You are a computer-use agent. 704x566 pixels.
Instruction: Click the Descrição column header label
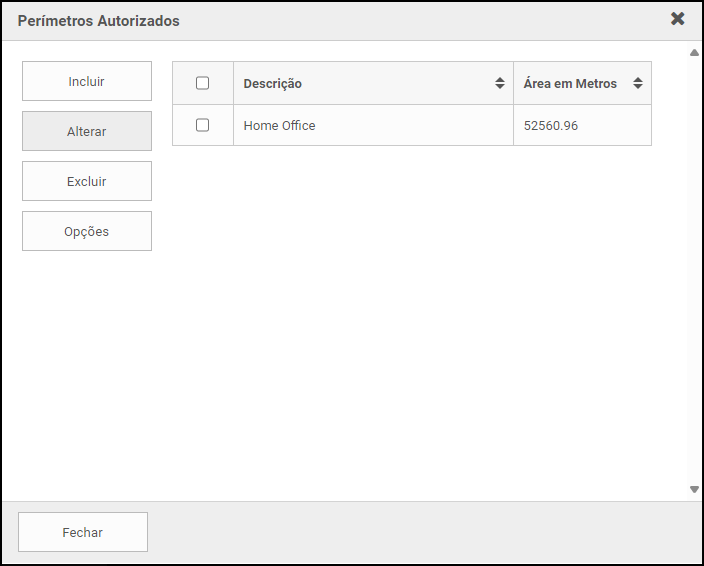click(x=273, y=84)
